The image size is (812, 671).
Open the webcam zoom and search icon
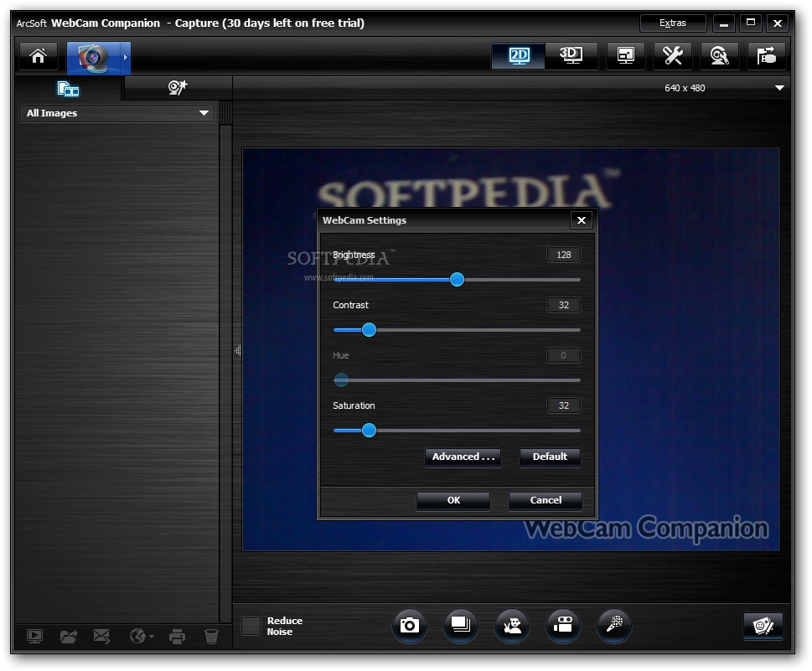tap(719, 55)
